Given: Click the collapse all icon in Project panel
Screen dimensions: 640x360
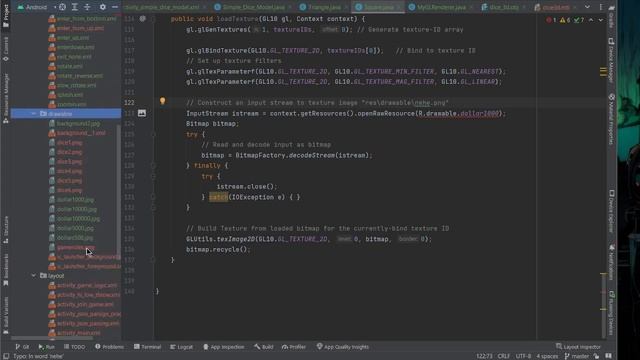Looking at the screenshot, I should [x=87, y=7].
